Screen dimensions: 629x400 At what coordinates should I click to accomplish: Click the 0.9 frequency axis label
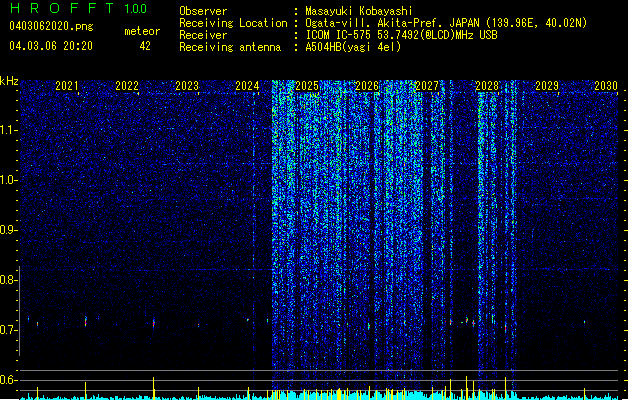[9, 230]
